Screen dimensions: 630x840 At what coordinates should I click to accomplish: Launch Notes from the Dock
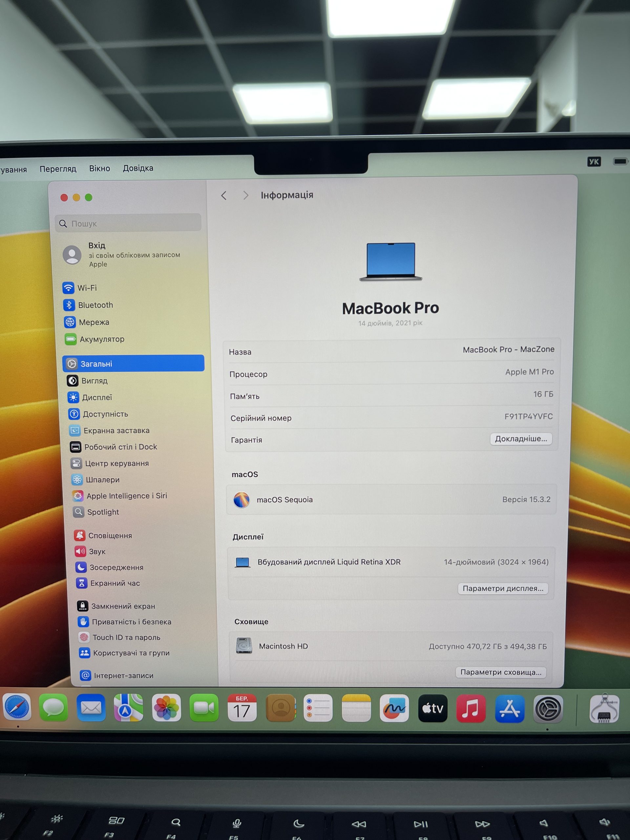pyautogui.click(x=356, y=709)
